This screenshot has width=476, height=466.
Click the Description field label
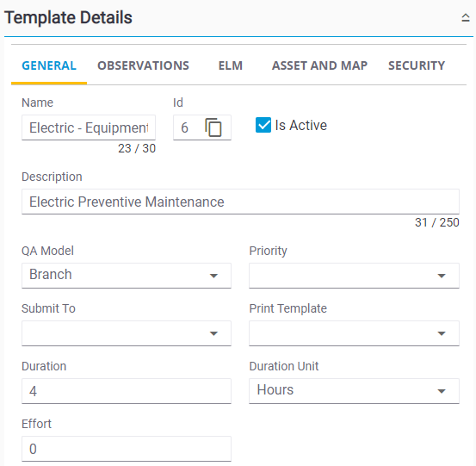[52, 177]
